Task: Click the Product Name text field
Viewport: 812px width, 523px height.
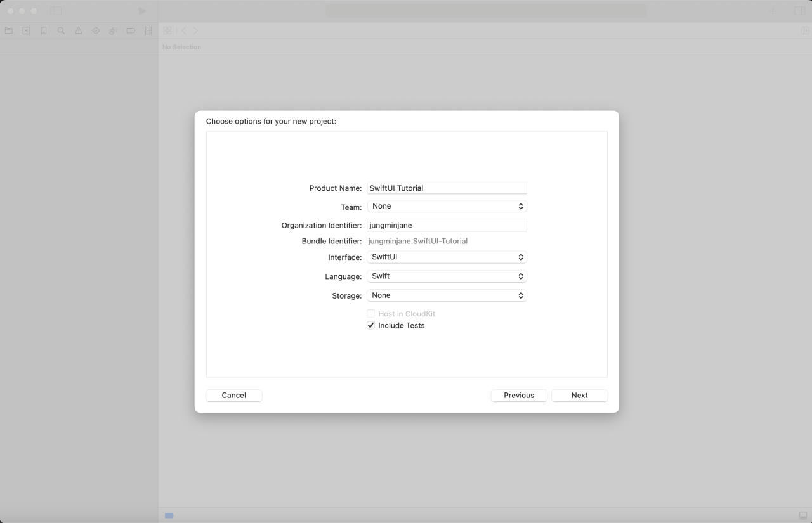Action: click(447, 188)
